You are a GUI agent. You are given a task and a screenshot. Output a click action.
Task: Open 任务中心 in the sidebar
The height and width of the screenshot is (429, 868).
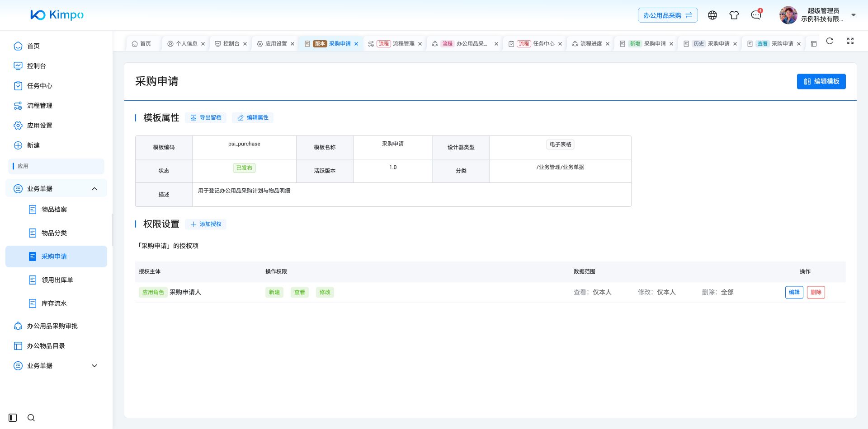pos(56,86)
